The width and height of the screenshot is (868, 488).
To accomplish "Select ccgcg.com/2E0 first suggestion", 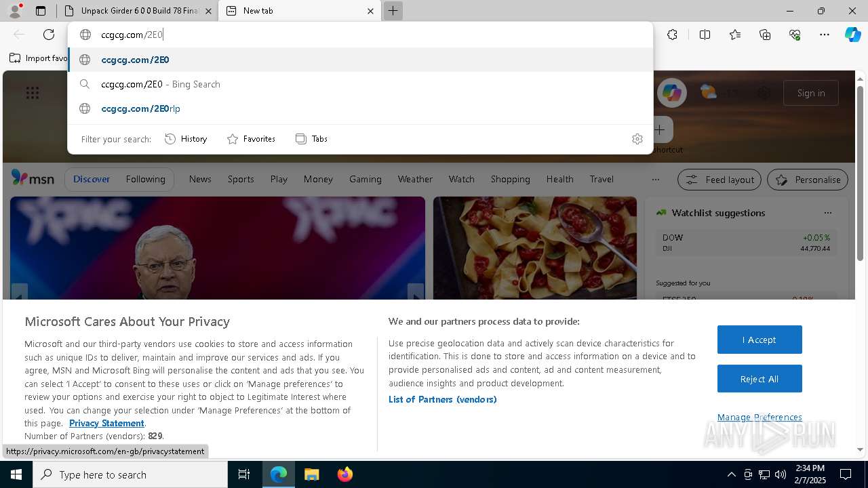I will (360, 60).
